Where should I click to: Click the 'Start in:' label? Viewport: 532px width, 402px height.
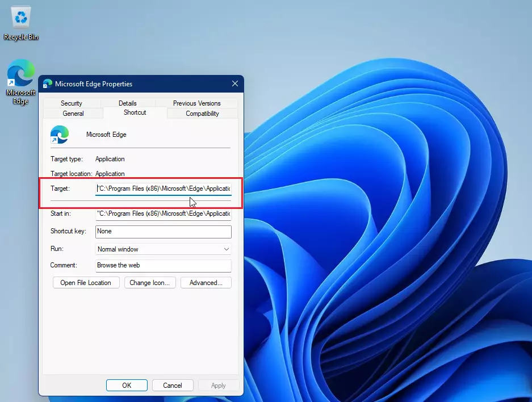61,213
